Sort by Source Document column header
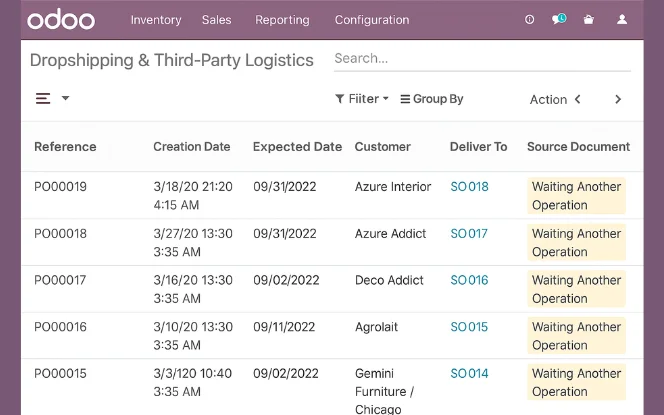Viewport: 664px width, 415px height. [578, 147]
